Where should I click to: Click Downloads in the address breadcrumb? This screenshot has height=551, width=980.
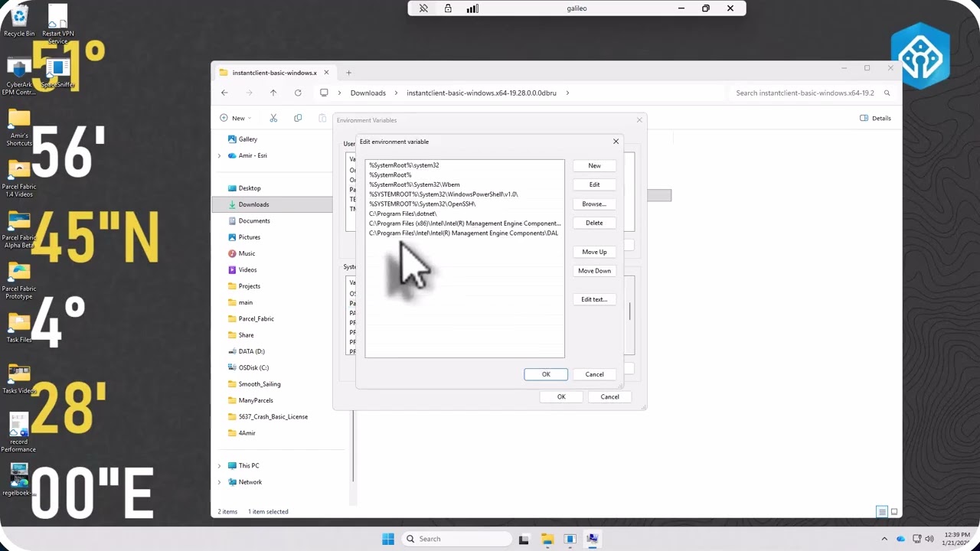[x=368, y=93]
